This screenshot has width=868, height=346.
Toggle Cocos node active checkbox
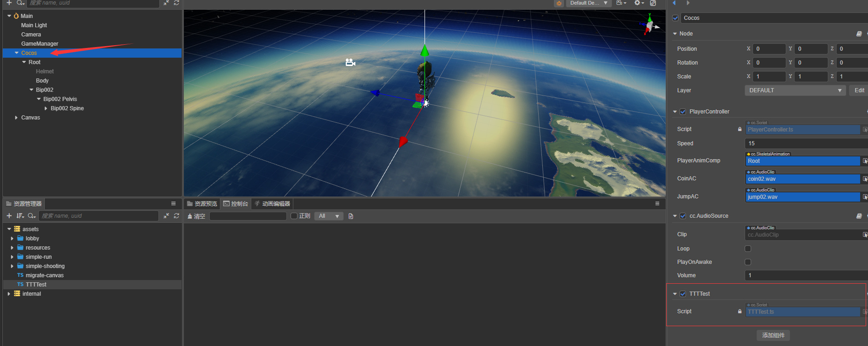[x=675, y=18]
